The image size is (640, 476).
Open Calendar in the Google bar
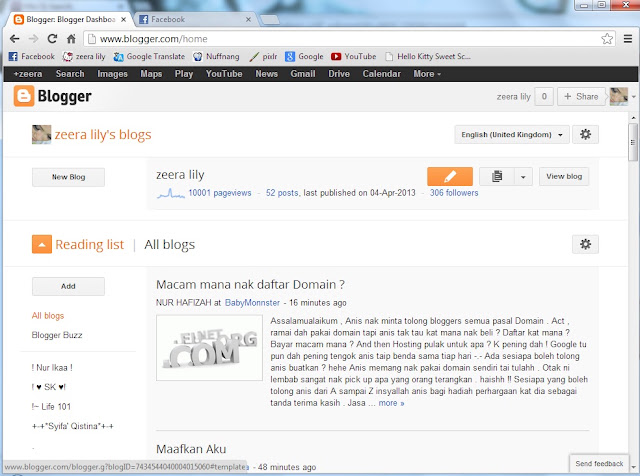click(x=381, y=74)
